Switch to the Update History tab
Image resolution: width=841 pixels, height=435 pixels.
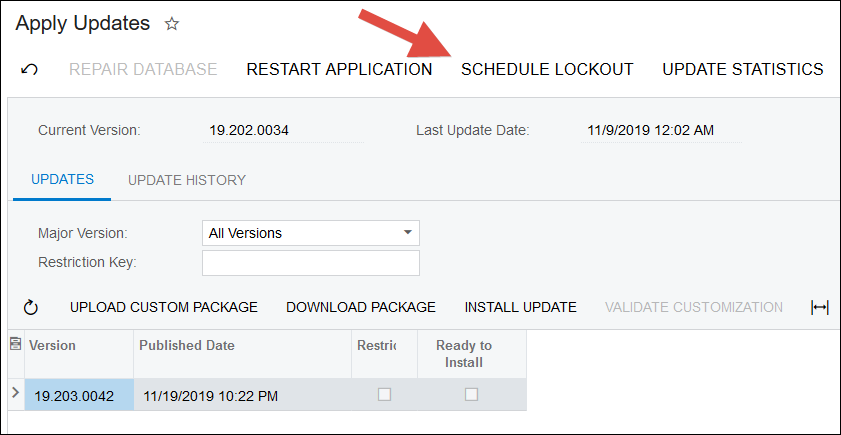click(x=187, y=180)
